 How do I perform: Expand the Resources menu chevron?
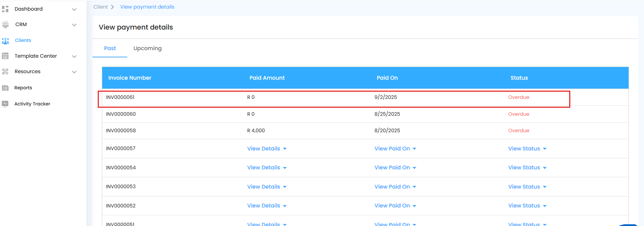[x=74, y=72]
